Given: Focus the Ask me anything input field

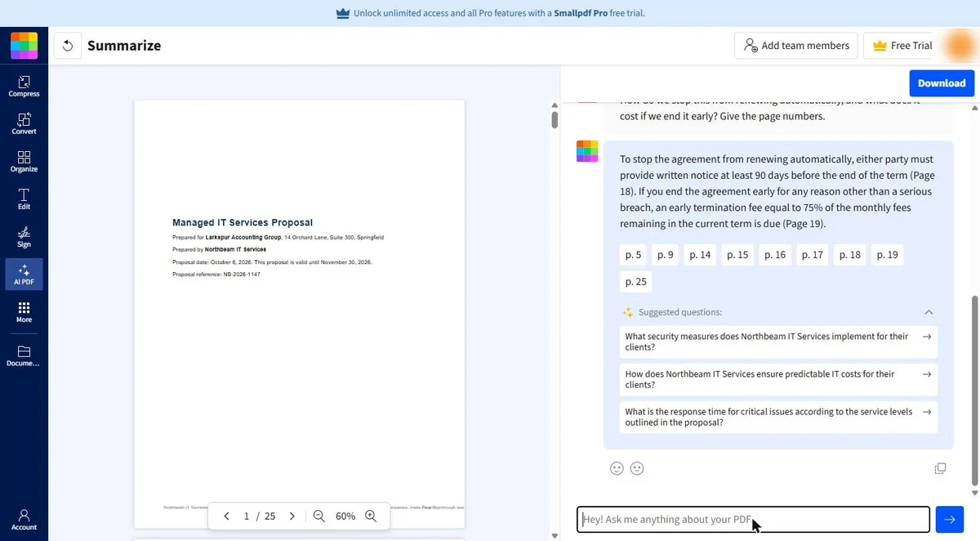Looking at the screenshot, I should point(753,520).
